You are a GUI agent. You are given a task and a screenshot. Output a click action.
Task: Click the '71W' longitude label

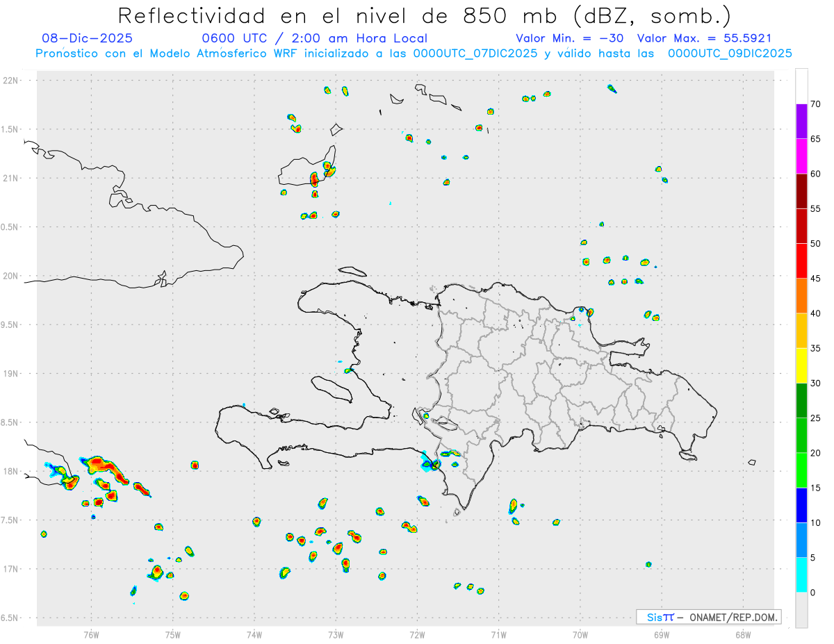coord(498,634)
